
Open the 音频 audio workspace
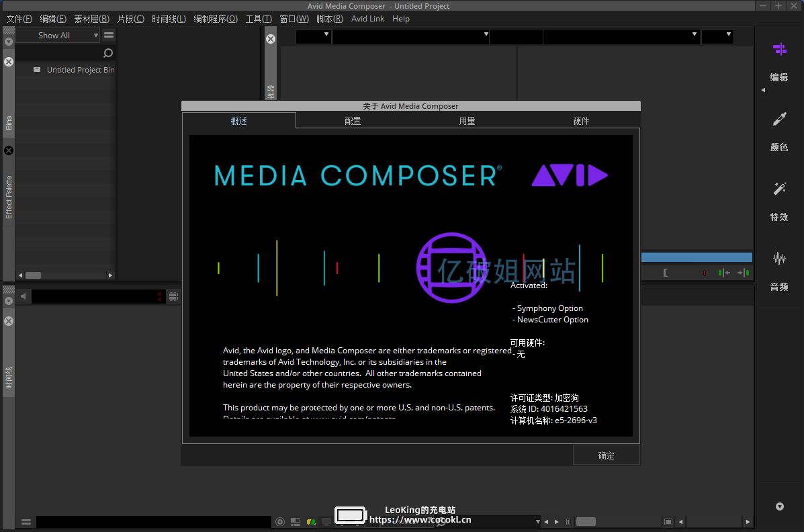click(x=779, y=271)
